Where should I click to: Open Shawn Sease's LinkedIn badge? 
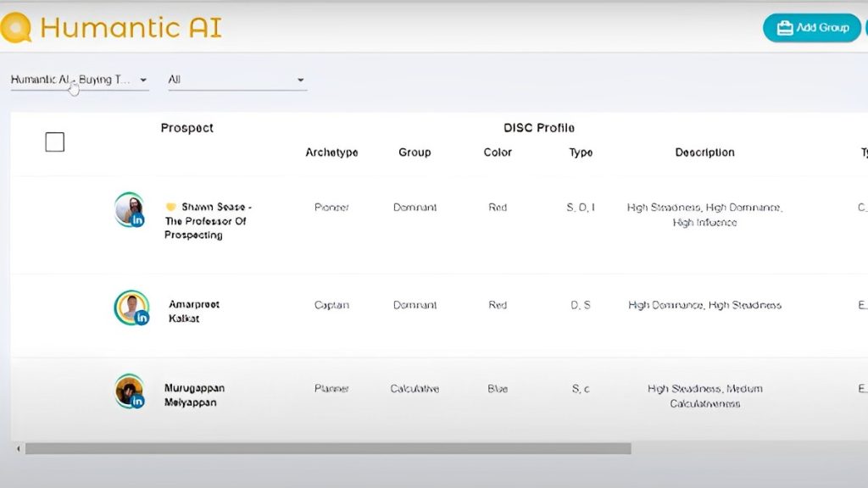[137, 219]
